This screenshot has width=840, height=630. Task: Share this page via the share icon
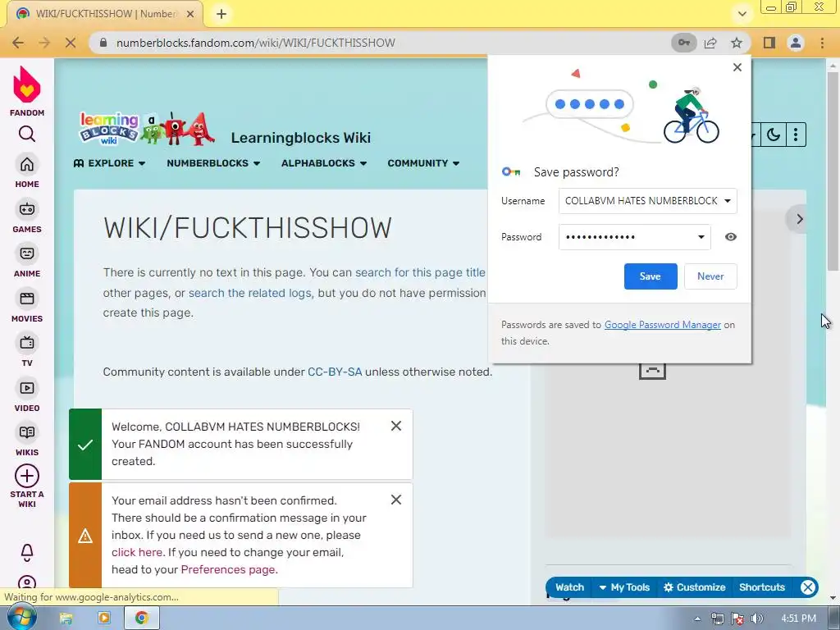pos(710,43)
